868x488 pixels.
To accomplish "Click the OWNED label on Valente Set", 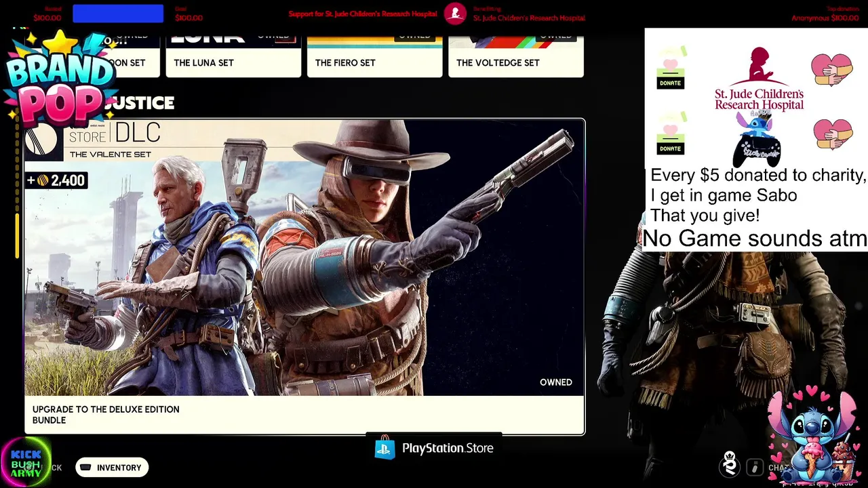I will (556, 382).
